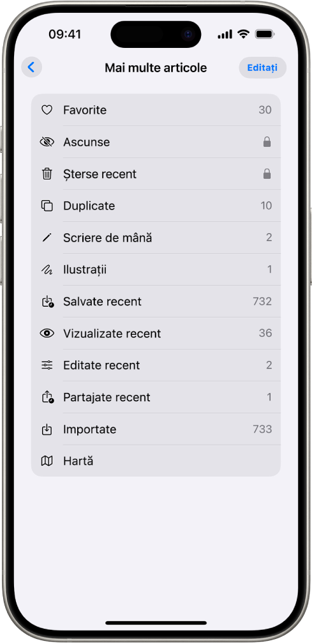
Task: Go back using the blue chevron button
Action: [x=31, y=67]
